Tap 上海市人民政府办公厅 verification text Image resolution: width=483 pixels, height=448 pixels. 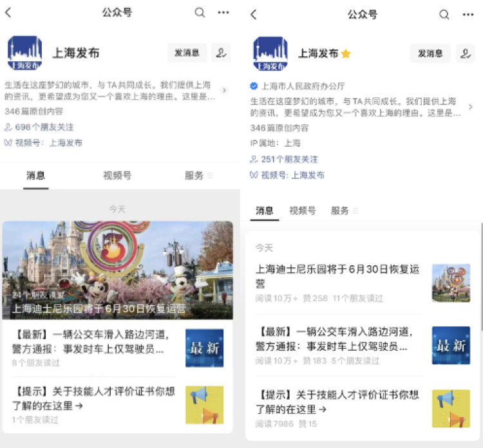(x=303, y=86)
